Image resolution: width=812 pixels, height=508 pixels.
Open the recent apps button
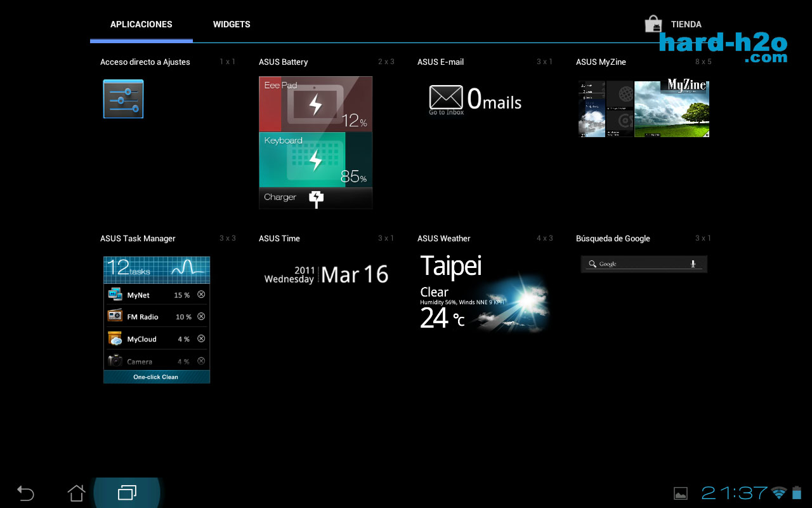[x=128, y=493]
